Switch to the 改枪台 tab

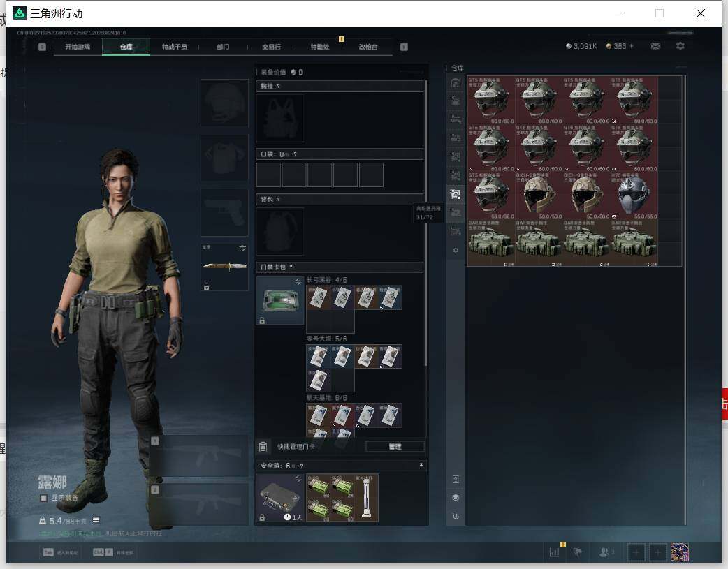click(368, 47)
